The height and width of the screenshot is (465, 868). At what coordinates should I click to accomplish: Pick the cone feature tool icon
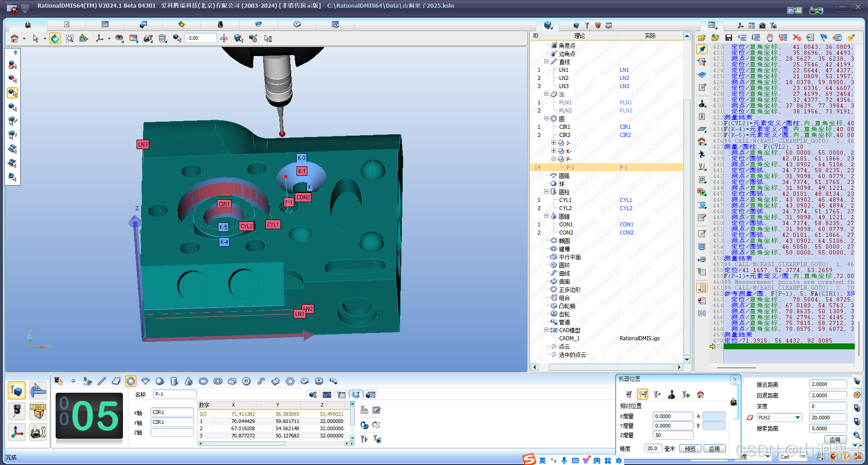189,381
